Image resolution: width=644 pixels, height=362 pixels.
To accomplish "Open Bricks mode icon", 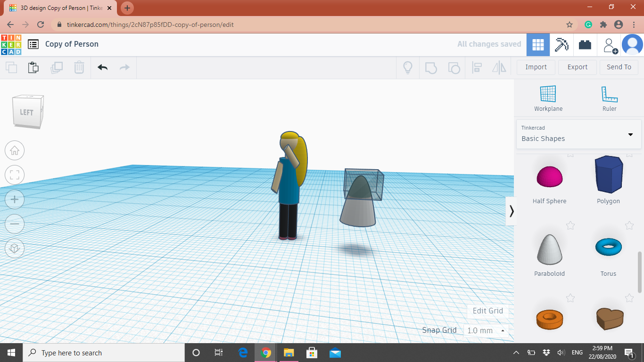I will pyautogui.click(x=585, y=45).
